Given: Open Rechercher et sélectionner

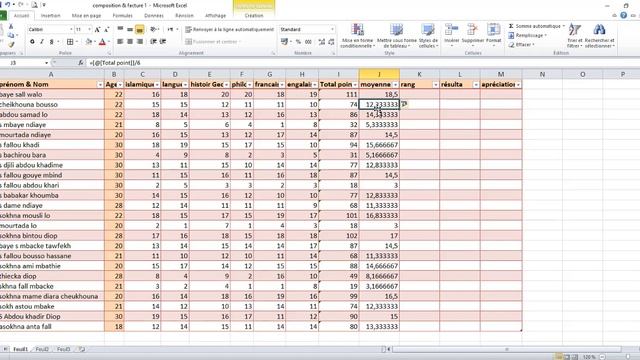Looking at the screenshot, I should pyautogui.click(x=599, y=36).
